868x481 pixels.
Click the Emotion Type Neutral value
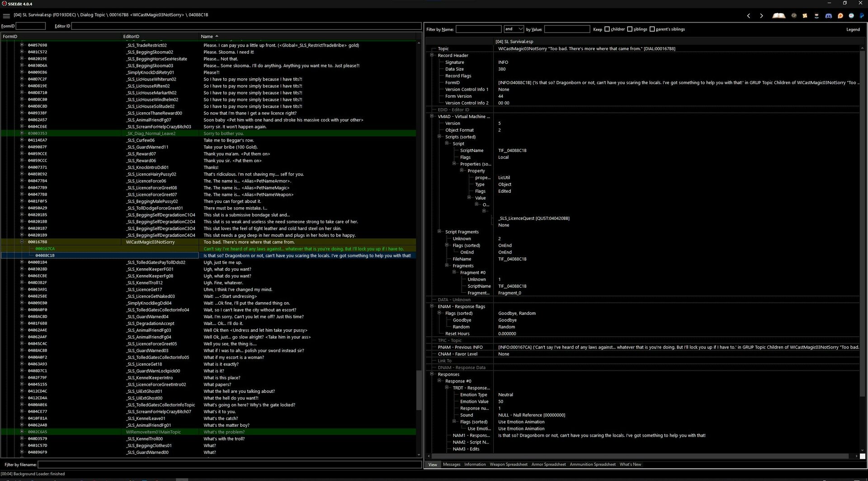(505, 395)
